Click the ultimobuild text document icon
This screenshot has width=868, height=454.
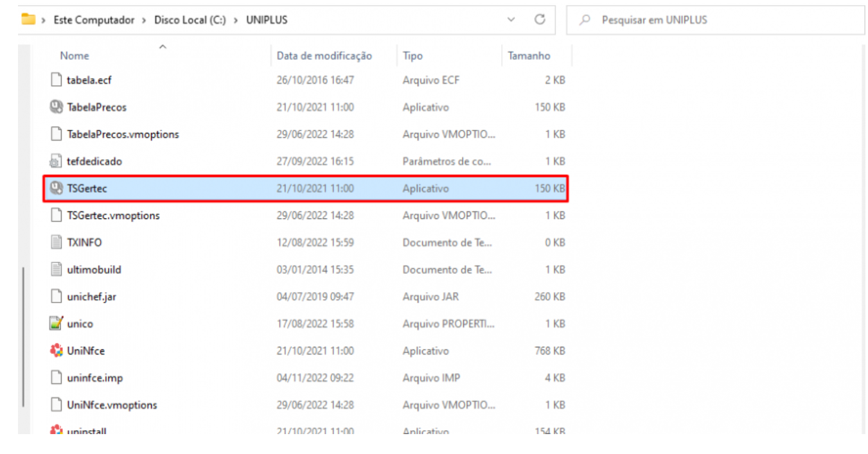coord(57,270)
